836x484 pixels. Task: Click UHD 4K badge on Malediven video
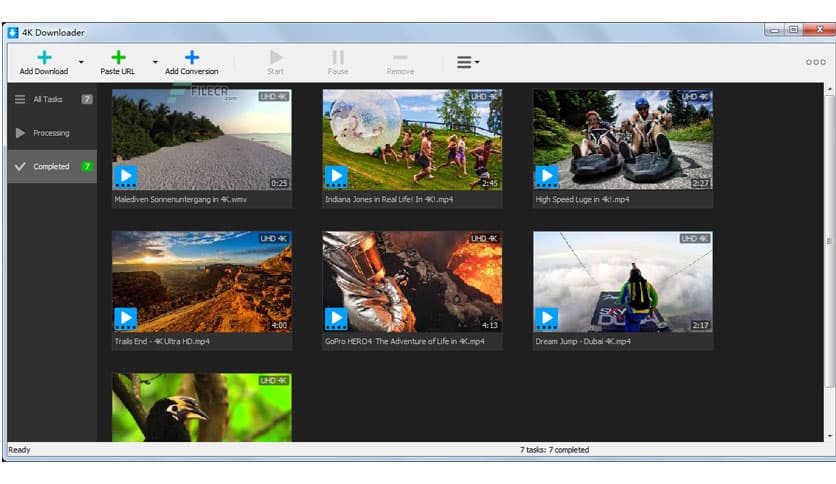274,96
